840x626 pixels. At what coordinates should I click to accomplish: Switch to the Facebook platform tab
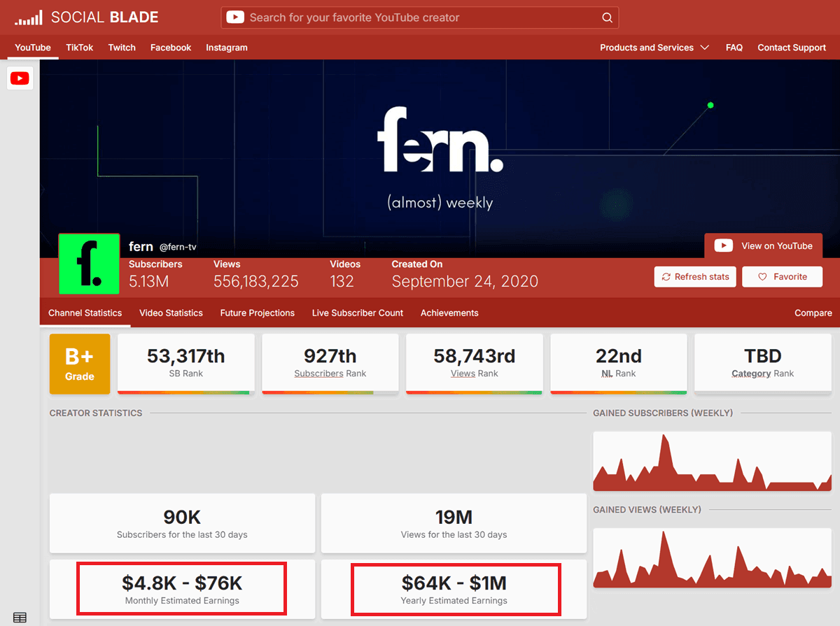(x=171, y=48)
